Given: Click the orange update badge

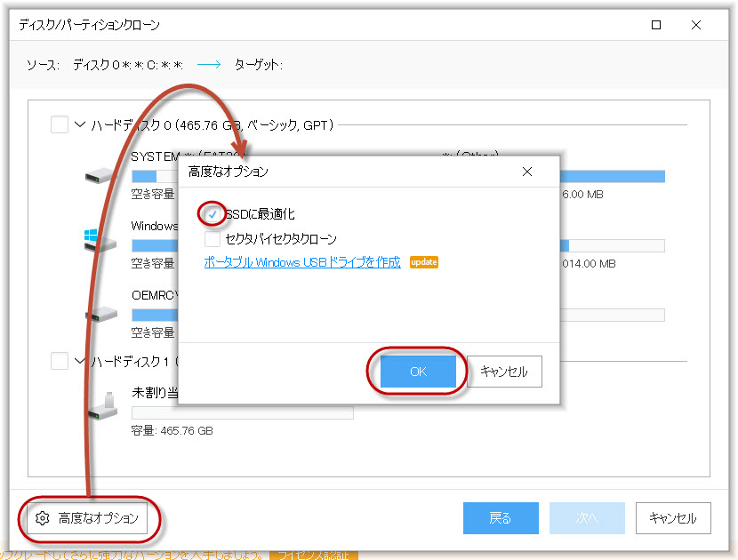Looking at the screenshot, I should [424, 262].
